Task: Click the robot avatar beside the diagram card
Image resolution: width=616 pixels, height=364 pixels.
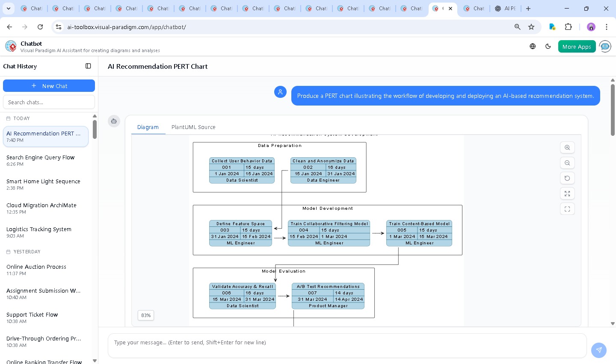Action: tap(114, 121)
